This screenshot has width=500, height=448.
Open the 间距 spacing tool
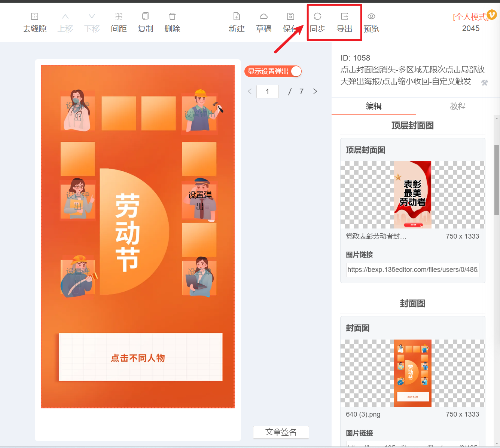pyautogui.click(x=119, y=22)
